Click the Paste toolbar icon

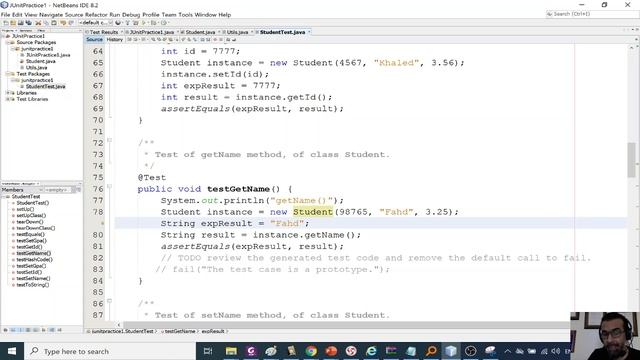coord(54,23)
